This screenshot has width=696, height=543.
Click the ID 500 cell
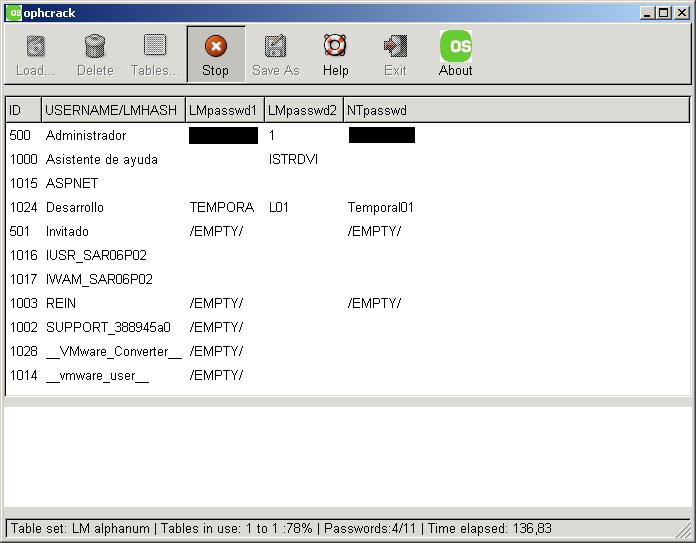click(20, 135)
